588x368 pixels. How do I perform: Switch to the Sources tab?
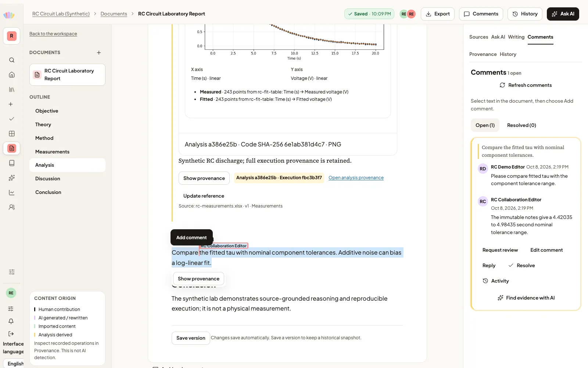click(x=478, y=37)
